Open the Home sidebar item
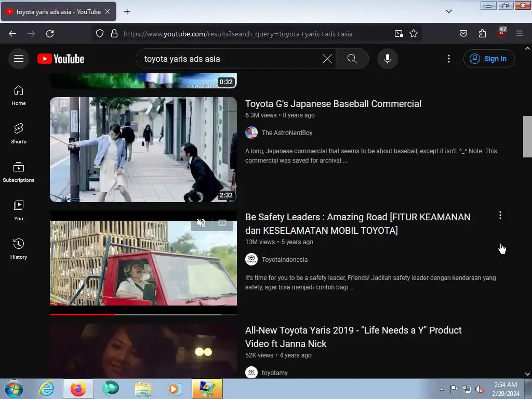Image resolution: width=532 pixels, height=399 pixels. [19, 96]
